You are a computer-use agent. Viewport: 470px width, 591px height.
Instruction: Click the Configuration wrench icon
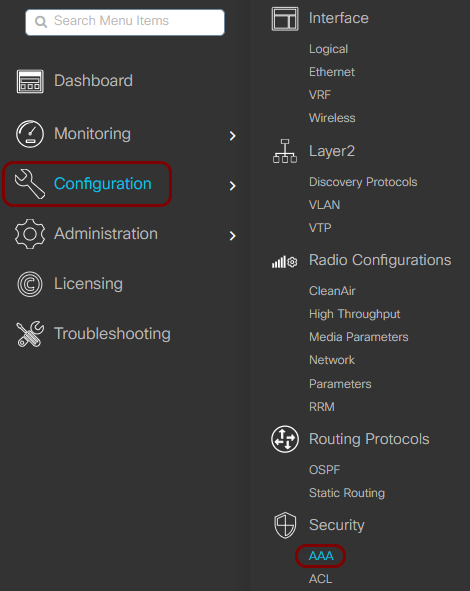[30, 184]
